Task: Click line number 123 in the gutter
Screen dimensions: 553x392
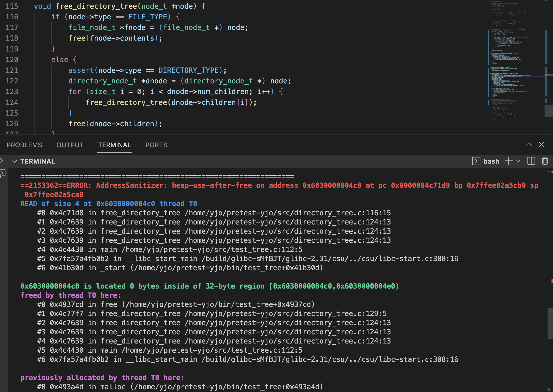Action: coord(12,92)
